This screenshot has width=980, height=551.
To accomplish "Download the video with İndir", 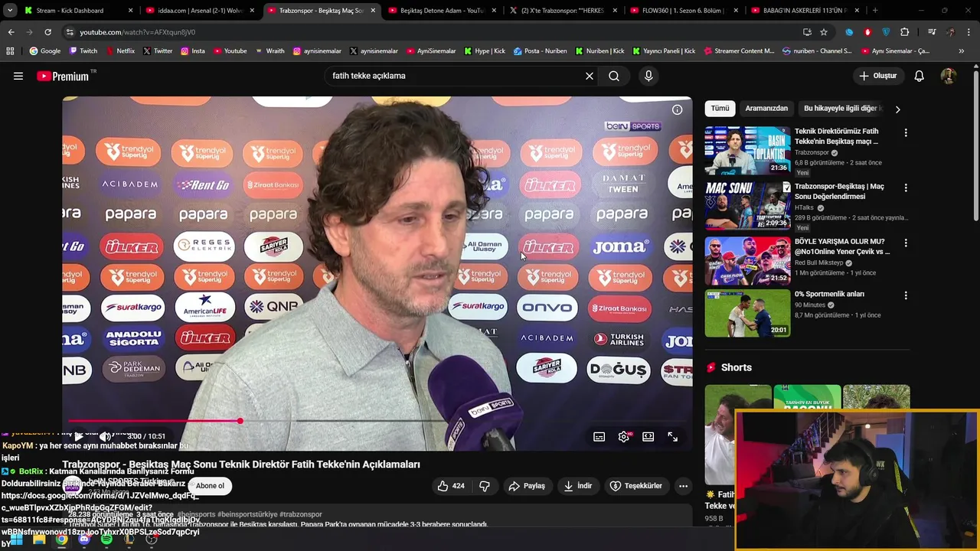I will [x=578, y=486].
